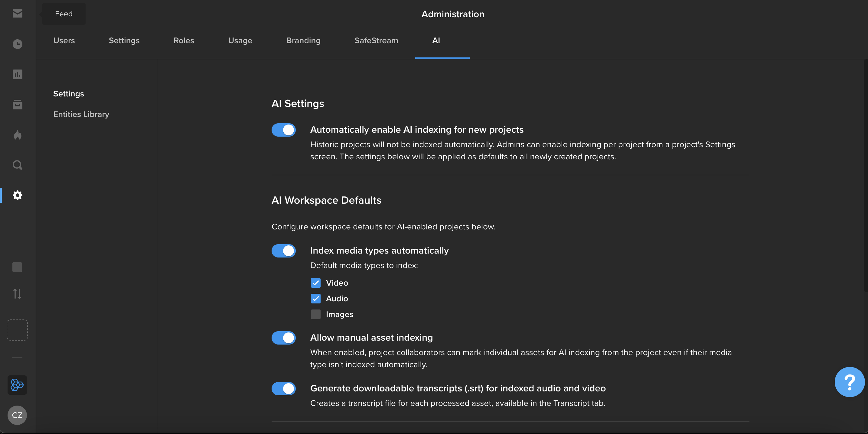Switch to the SafeStream tab
The image size is (868, 434).
pos(376,40)
